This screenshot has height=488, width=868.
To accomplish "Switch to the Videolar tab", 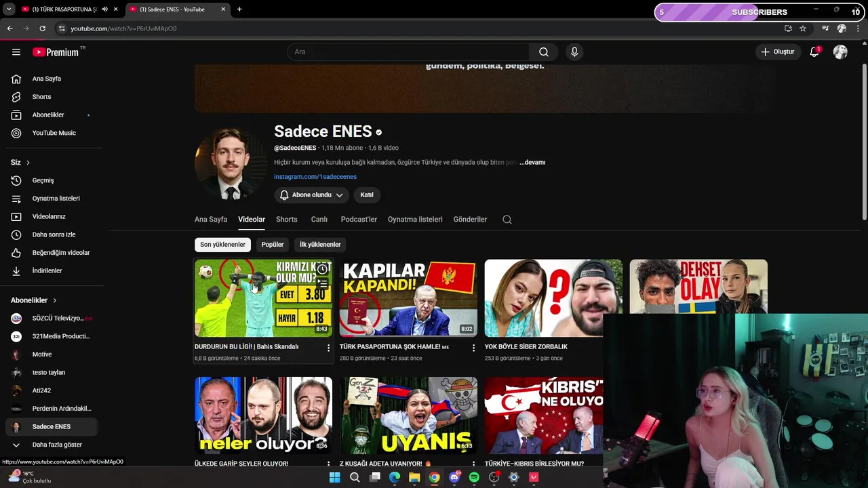I will (x=252, y=220).
